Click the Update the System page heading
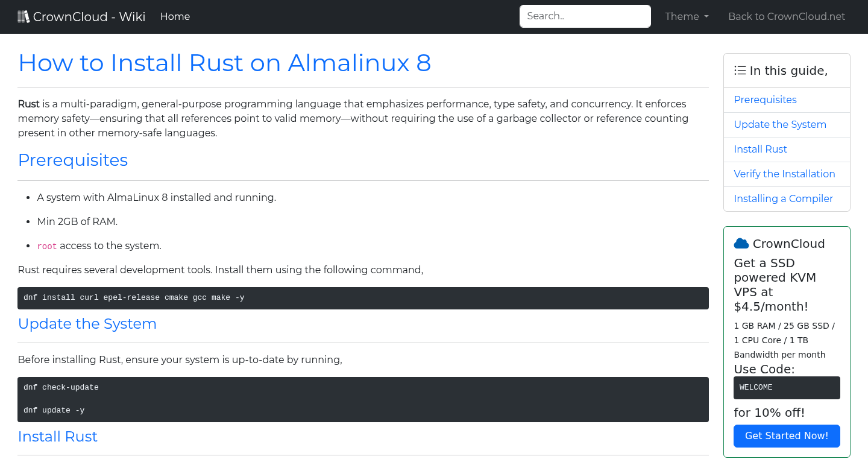 tap(87, 324)
